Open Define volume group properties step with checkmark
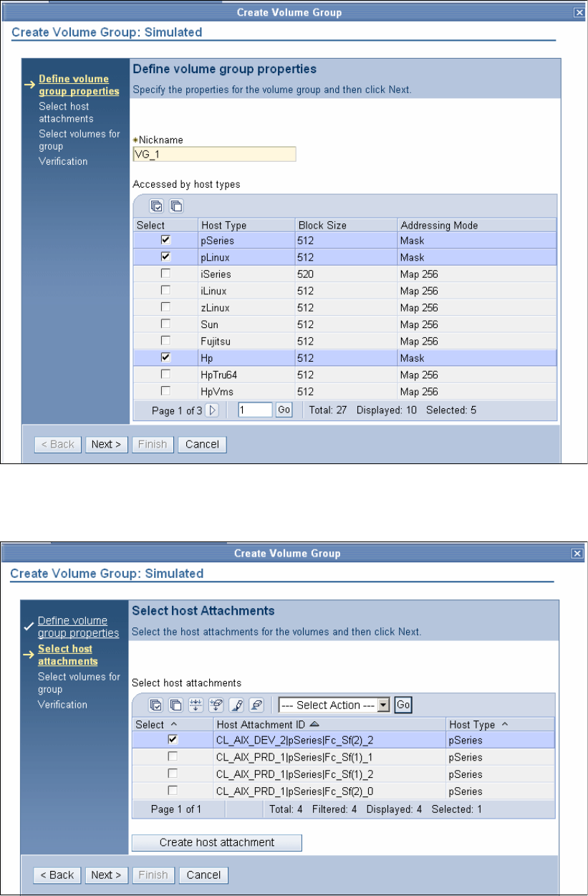Screen dimensions: 588x896 78,627
